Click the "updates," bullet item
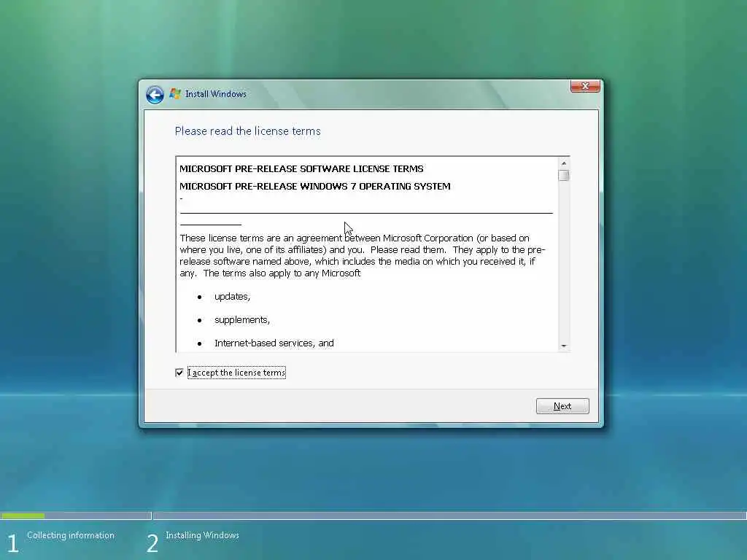The height and width of the screenshot is (560, 747). coord(232,297)
